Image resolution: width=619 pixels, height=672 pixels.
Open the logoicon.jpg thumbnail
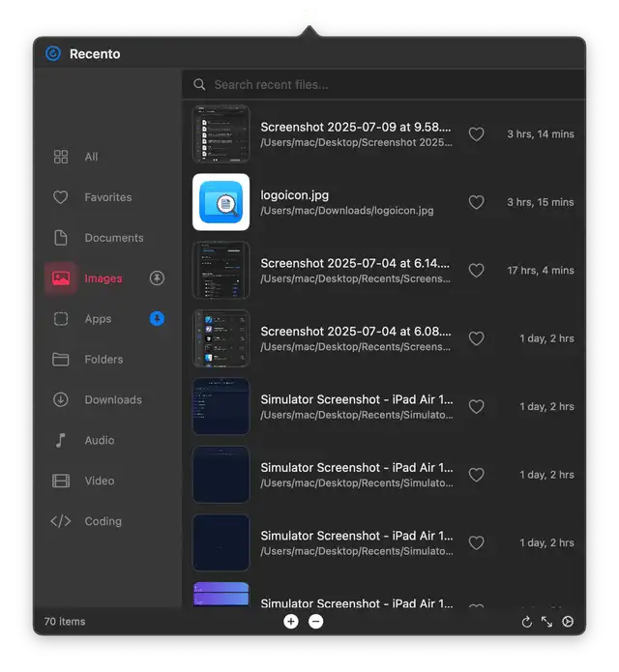click(221, 202)
